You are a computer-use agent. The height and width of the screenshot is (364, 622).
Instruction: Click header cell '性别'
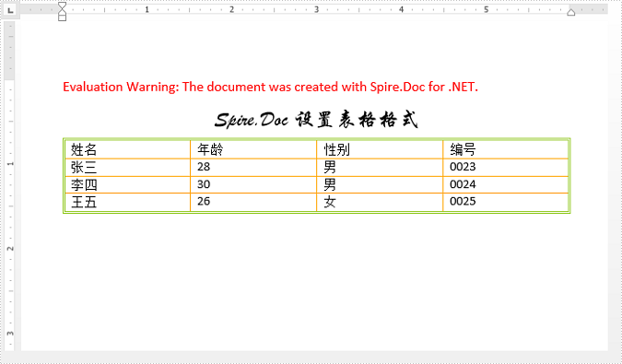coord(380,149)
